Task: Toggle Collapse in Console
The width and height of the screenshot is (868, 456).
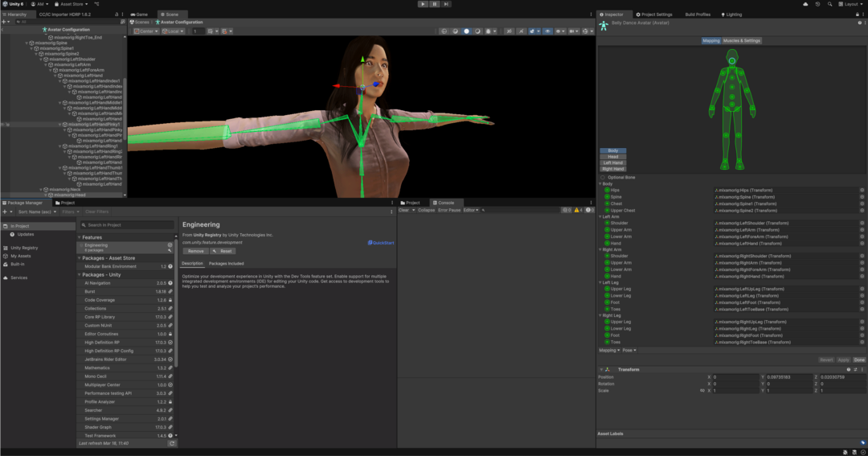Action: click(x=426, y=211)
